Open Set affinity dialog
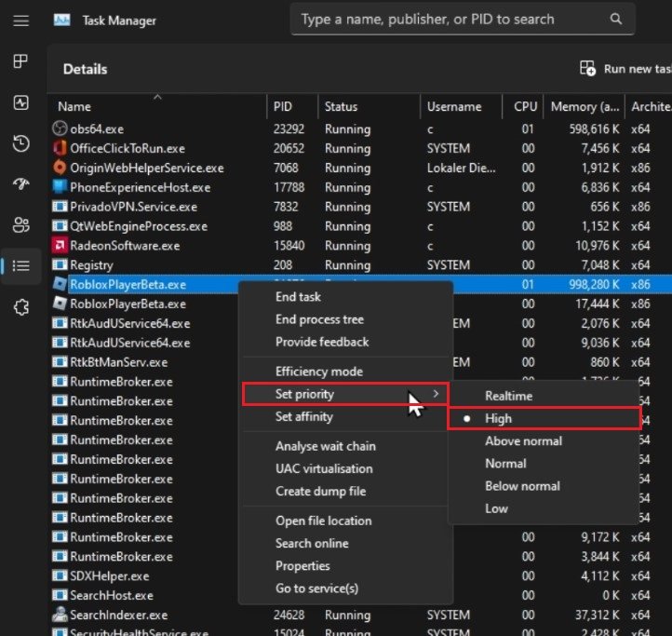Screen dimensions: 672x636 pos(345,416)
